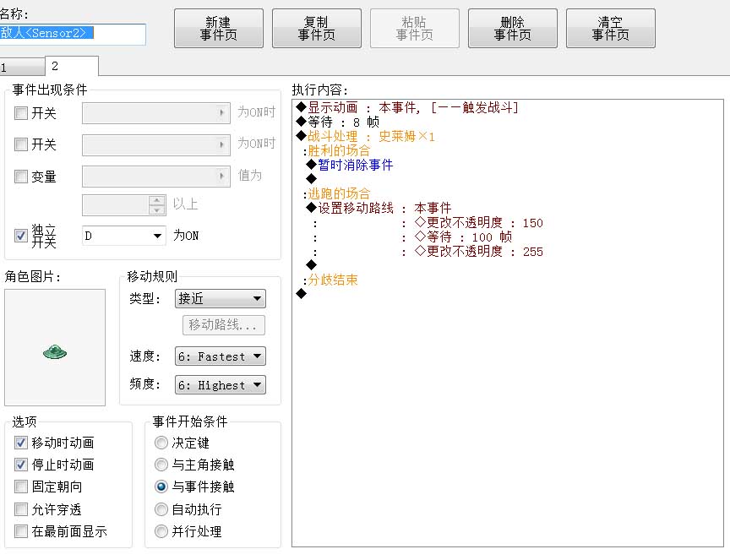Image resolution: width=730 pixels, height=560 pixels.
Task: Select the 决定键 trigger radio button
Action: 161,443
